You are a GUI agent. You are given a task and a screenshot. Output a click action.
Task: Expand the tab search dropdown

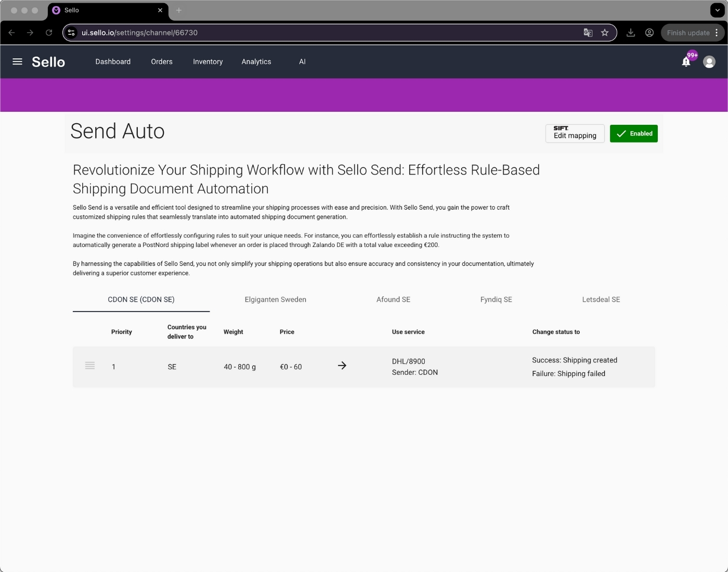(718, 10)
